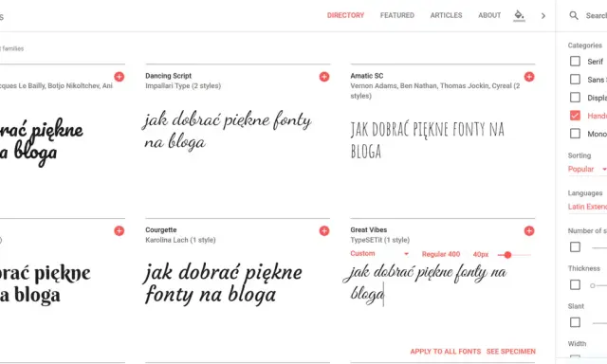Image resolution: width=607 pixels, height=364 pixels.
Task: Click the 'Categories' heading text
Action: [x=584, y=45]
